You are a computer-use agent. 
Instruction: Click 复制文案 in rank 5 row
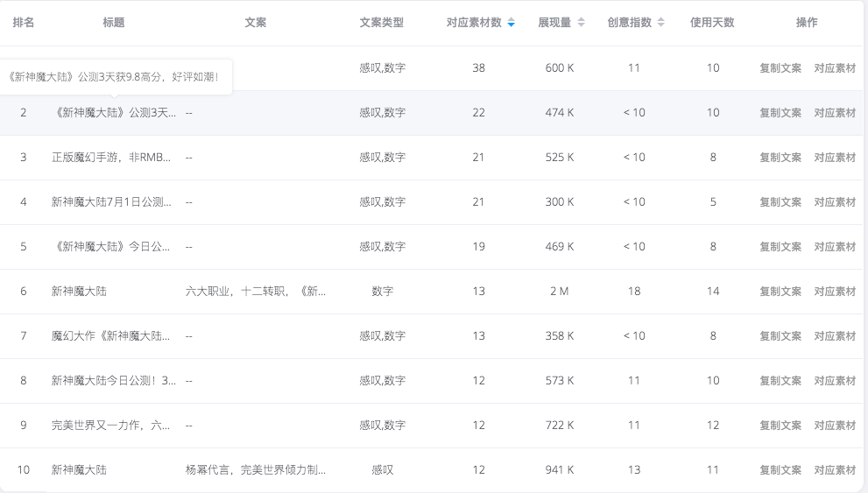click(780, 247)
